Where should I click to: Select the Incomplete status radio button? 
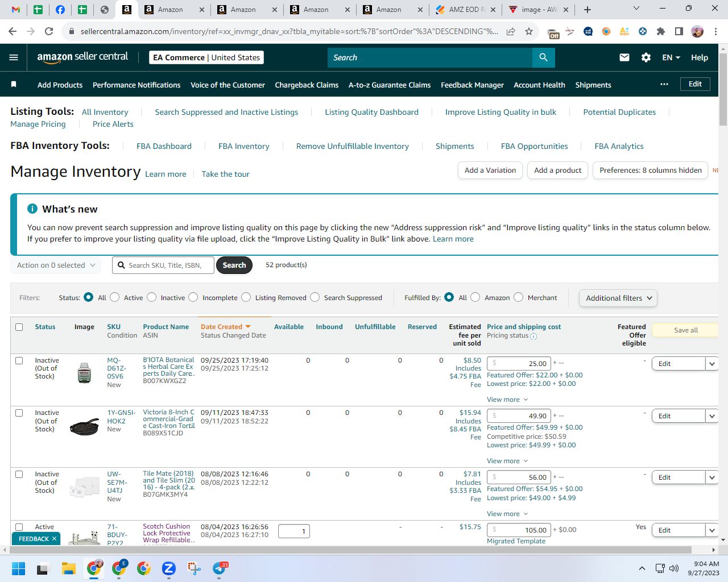click(193, 297)
